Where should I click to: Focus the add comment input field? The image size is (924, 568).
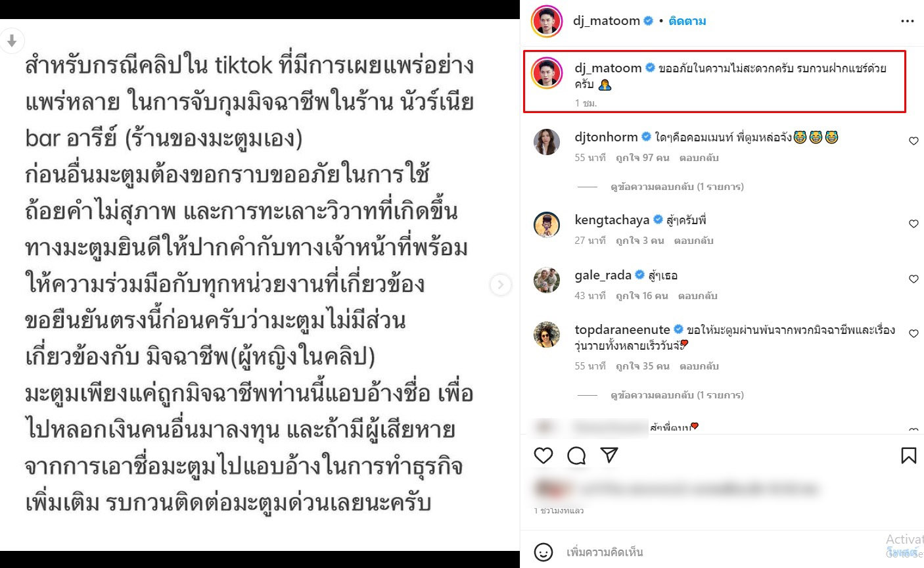pos(723,552)
